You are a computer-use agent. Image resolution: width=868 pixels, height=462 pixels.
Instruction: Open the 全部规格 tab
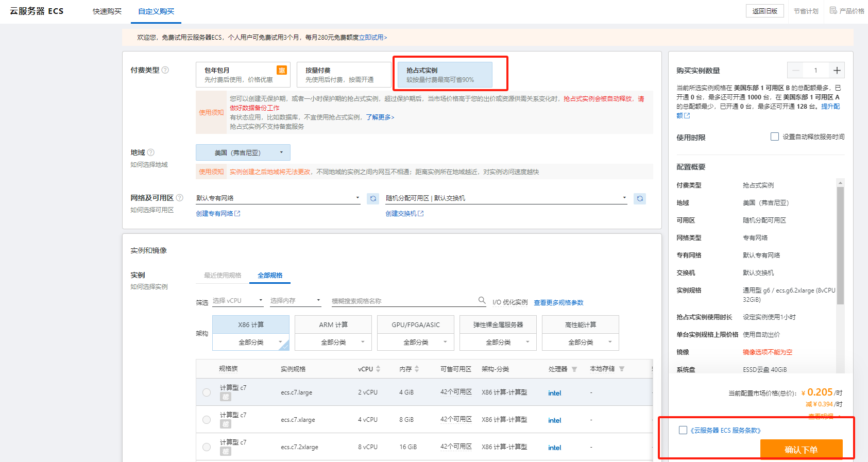[270, 276]
